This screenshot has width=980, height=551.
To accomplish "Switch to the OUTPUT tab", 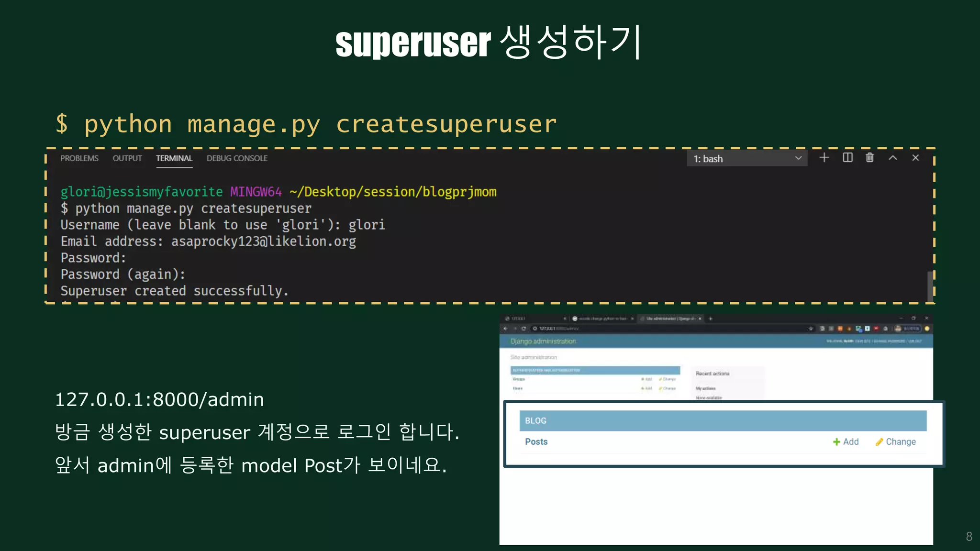I will coord(127,158).
